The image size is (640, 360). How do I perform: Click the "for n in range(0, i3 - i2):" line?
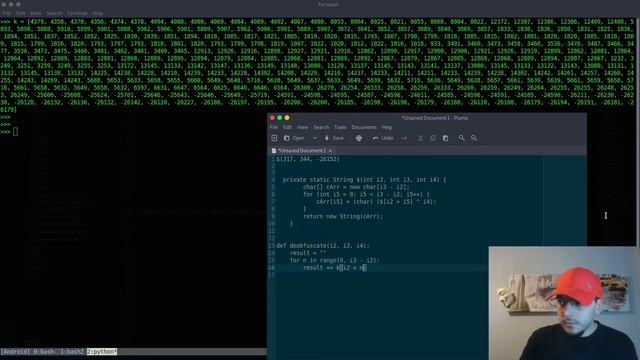click(335, 260)
